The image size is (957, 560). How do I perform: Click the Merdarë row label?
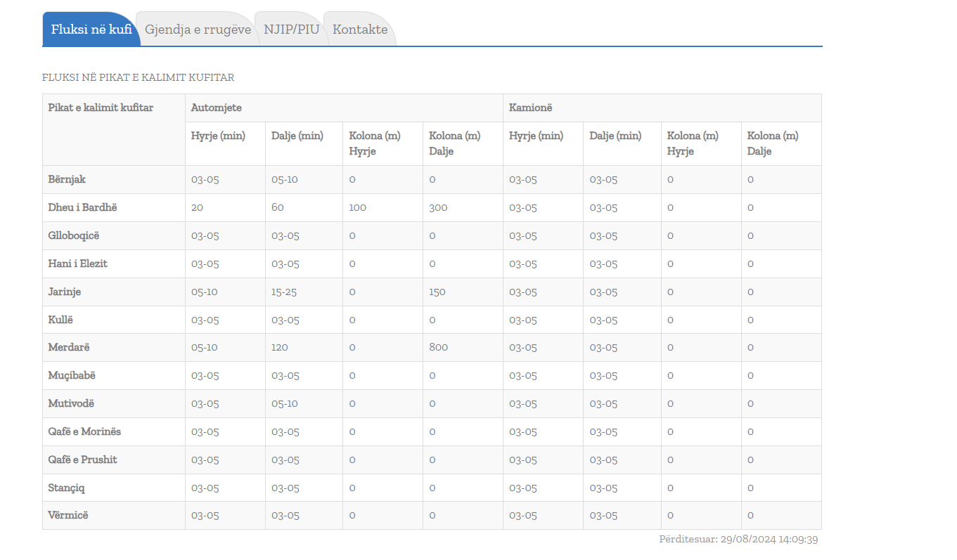click(69, 347)
